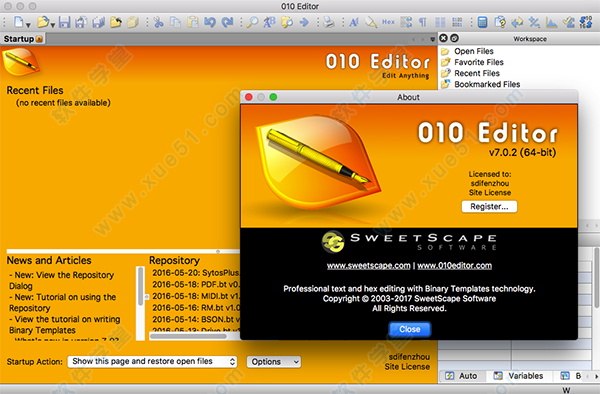This screenshot has width=600, height=394.
Task: Open the tab list dropdown arrow
Action: [x=432, y=39]
